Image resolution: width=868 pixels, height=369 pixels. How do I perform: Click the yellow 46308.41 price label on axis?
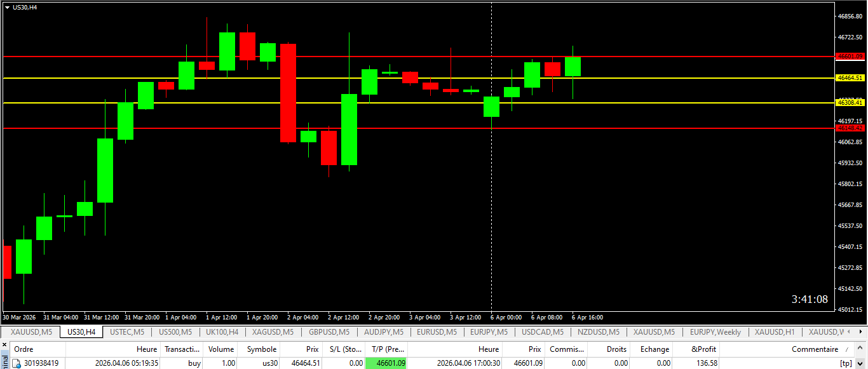(851, 102)
